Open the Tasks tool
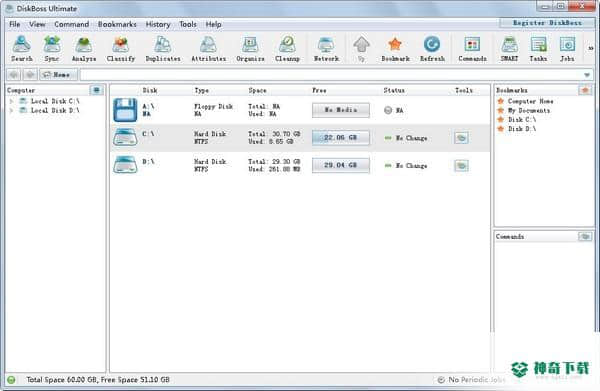The image size is (600, 391). [x=538, y=49]
